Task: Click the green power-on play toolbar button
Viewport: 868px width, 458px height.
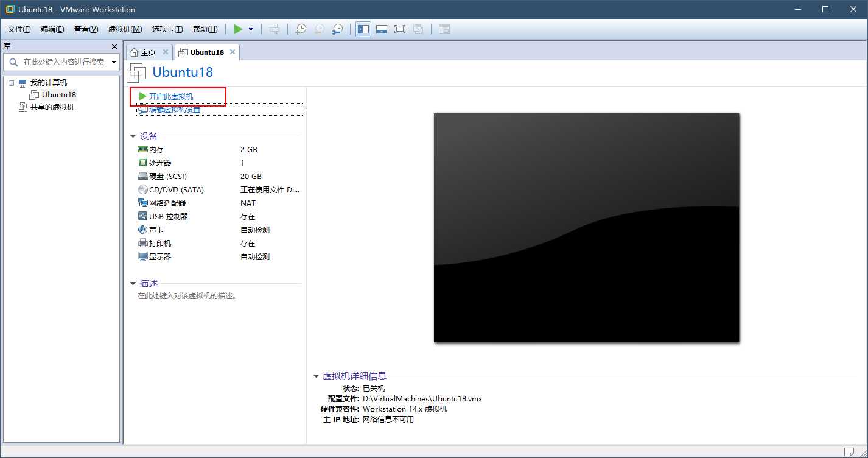Action: click(x=238, y=29)
